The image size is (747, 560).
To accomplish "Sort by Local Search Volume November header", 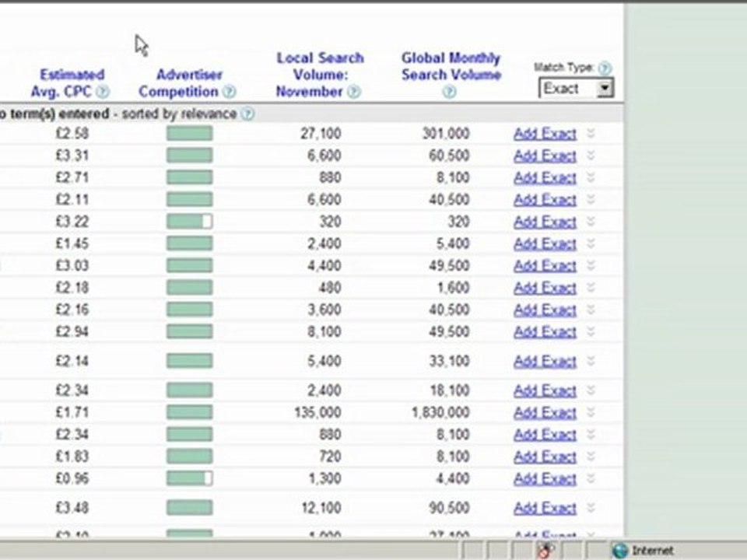I will pyautogui.click(x=319, y=75).
